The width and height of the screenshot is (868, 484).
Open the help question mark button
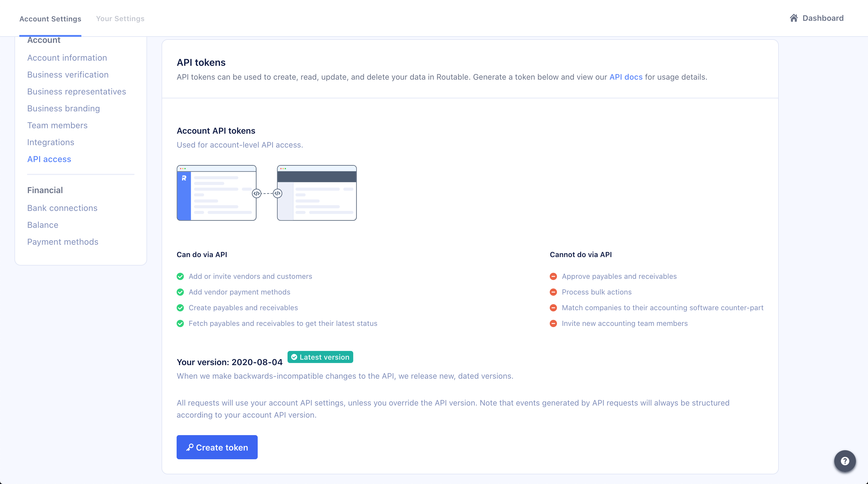[x=844, y=461]
